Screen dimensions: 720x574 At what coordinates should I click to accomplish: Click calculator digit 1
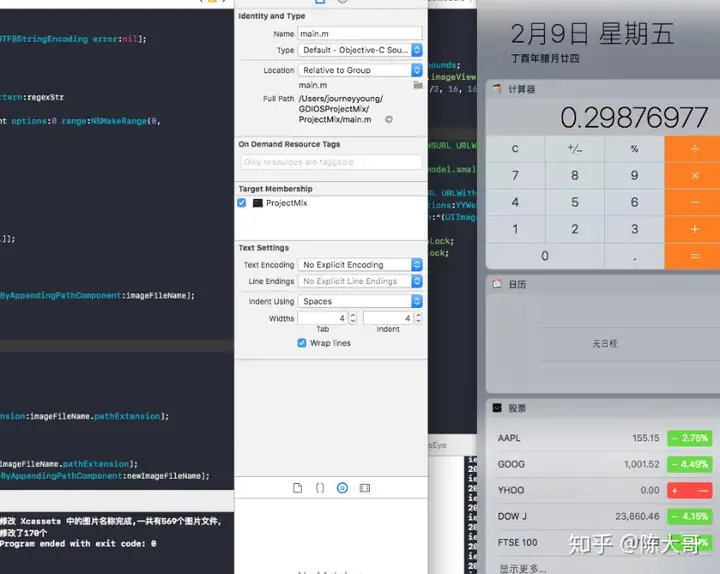point(515,229)
